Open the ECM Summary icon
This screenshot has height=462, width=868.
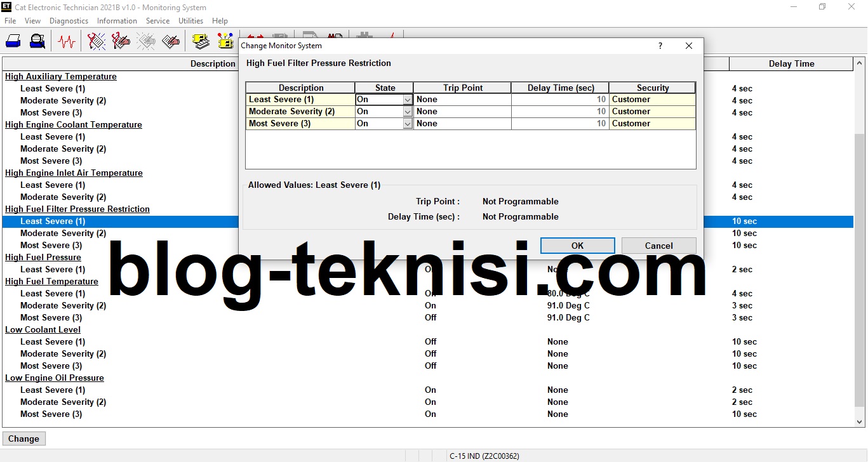tap(200, 40)
